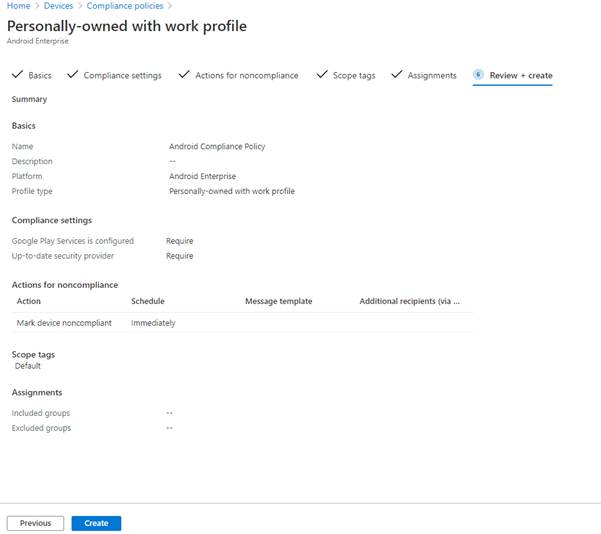
Task: Click the Schedule column header
Action: pyautogui.click(x=147, y=301)
